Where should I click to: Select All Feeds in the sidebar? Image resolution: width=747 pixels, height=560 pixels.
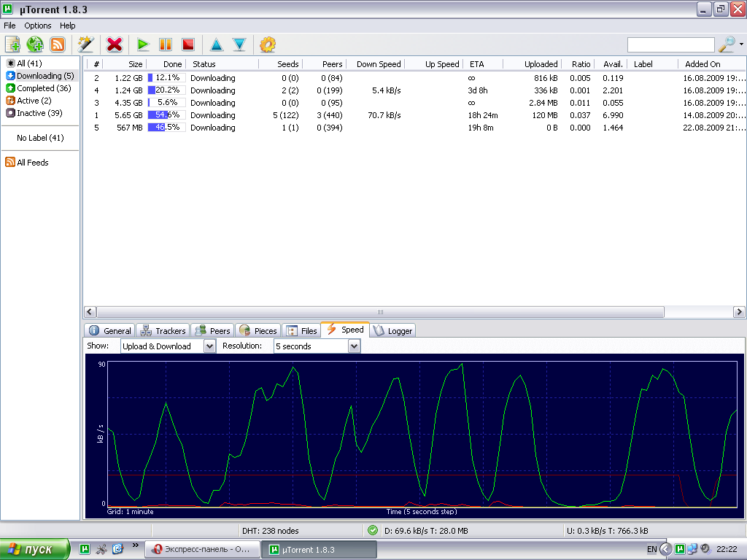click(32, 163)
